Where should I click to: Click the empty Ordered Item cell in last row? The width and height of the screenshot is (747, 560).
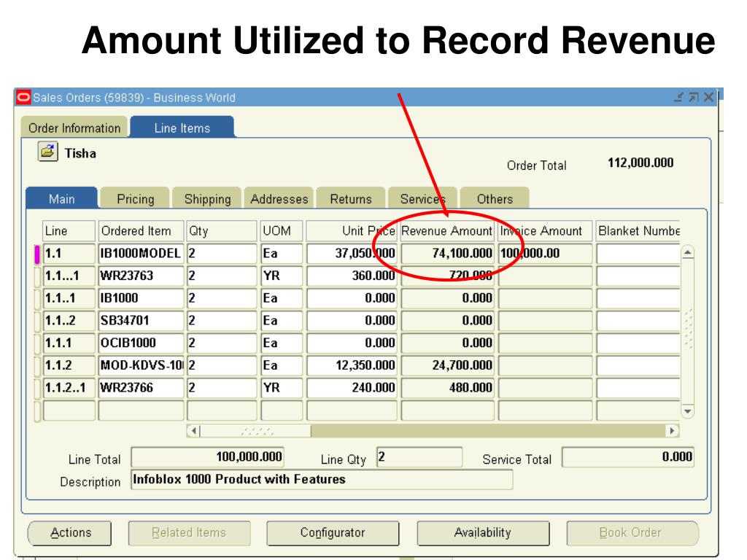[141, 411]
